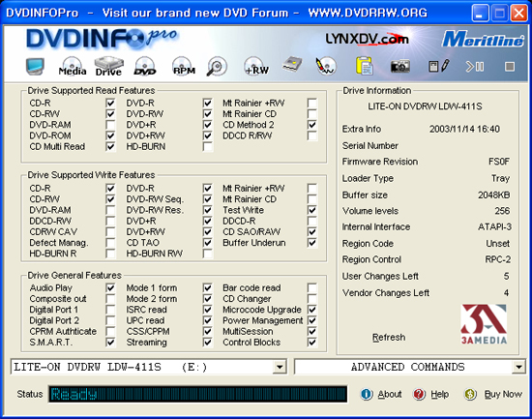This screenshot has width=532, height=419.
Task: Click Region Code value Unset
Action: [498, 244]
